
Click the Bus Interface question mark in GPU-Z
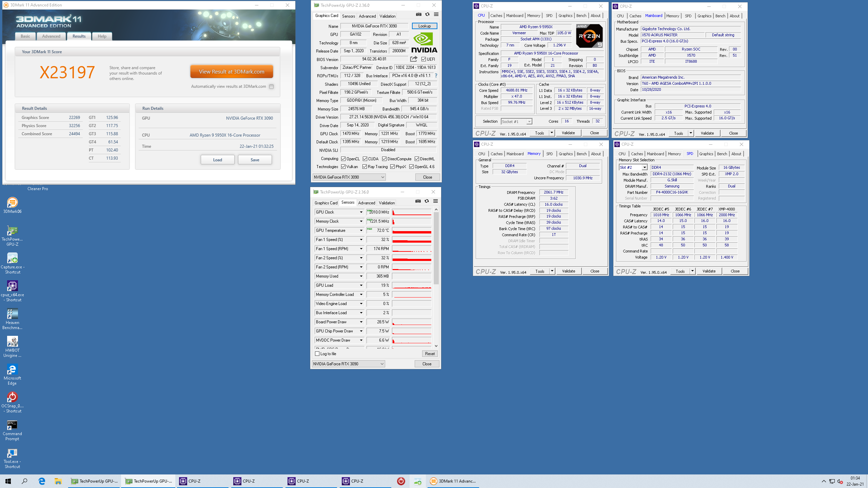[436, 76]
